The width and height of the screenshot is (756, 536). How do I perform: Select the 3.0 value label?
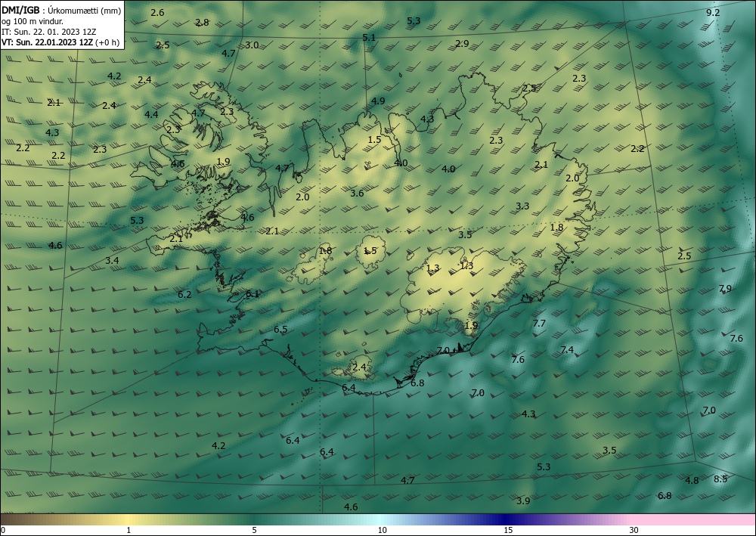(x=252, y=45)
